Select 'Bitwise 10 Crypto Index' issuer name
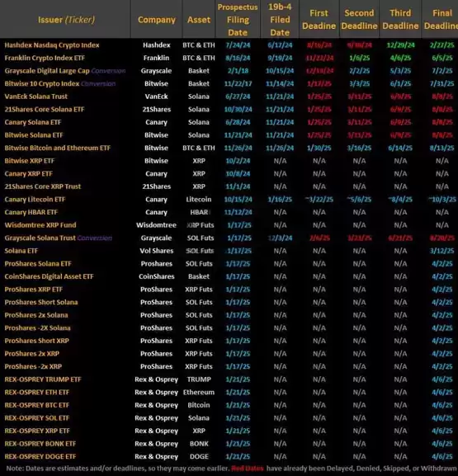Viewport: 458px width, 476px height. click(42, 83)
